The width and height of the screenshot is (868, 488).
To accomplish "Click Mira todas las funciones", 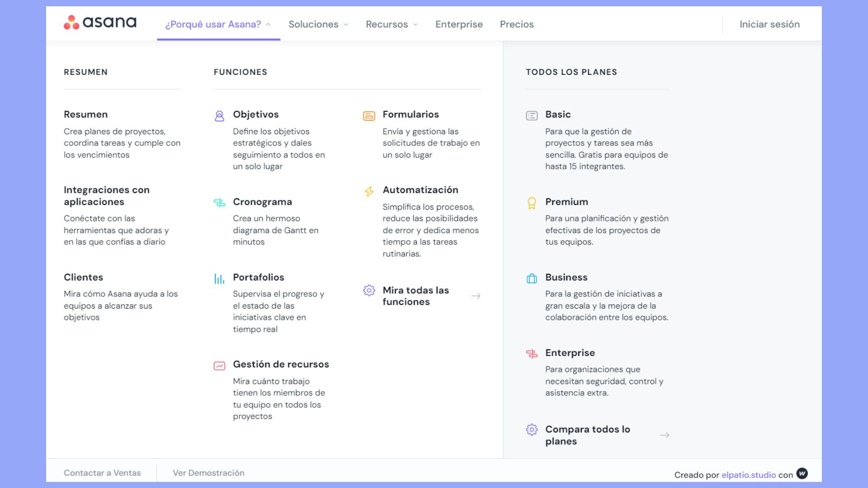I will click(416, 296).
